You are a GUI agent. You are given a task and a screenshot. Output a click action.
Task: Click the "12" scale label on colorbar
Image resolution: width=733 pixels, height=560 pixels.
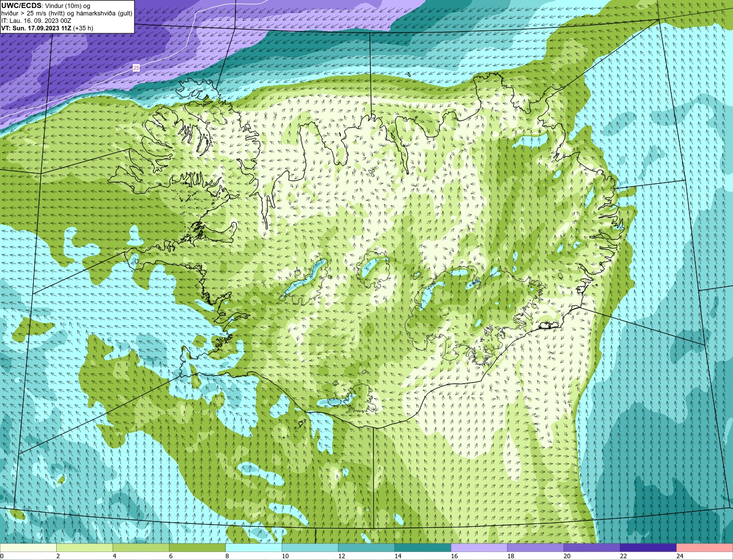[342, 556]
